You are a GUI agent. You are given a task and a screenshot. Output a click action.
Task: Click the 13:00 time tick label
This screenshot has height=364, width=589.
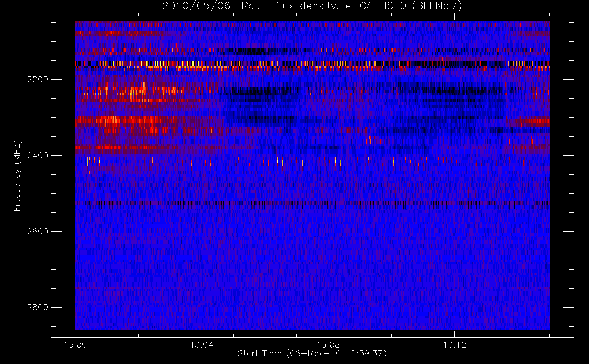[x=75, y=345]
